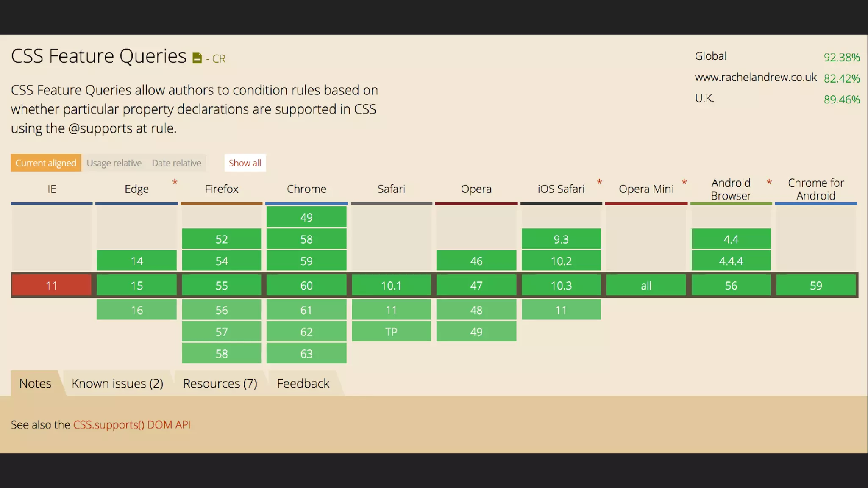The height and width of the screenshot is (488, 868).
Task: Click the Opera Mini all cell
Action: pos(646,286)
